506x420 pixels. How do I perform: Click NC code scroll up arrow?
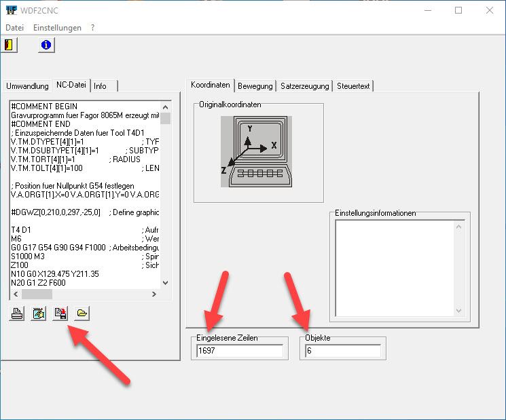coord(165,107)
